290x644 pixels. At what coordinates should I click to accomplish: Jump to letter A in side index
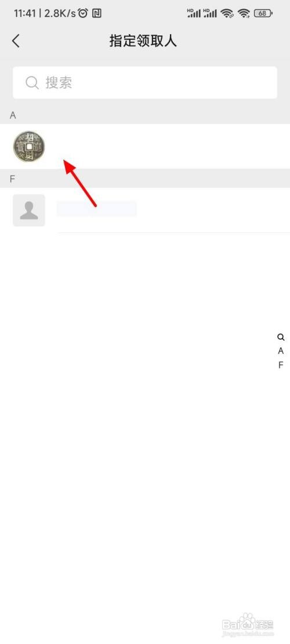pyautogui.click(x=281, y=351)
